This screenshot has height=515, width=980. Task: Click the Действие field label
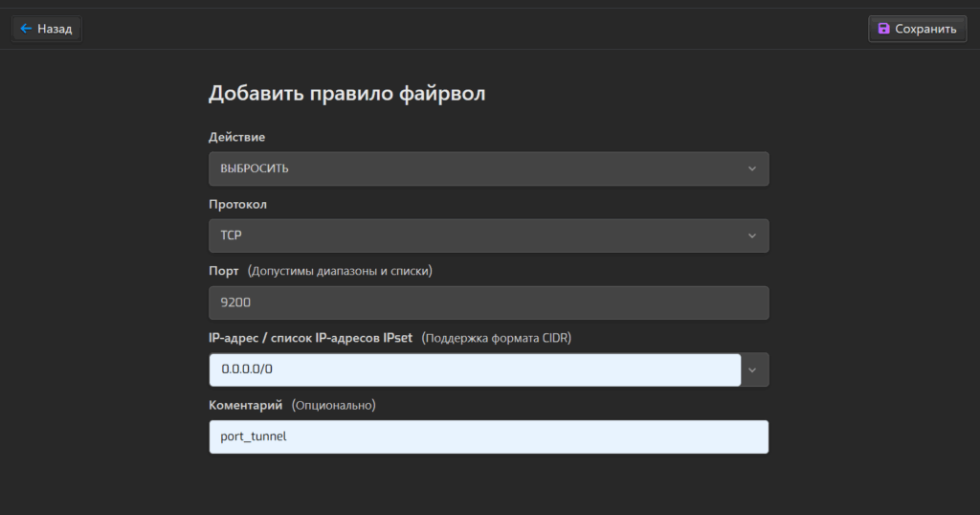pos(236,137)
